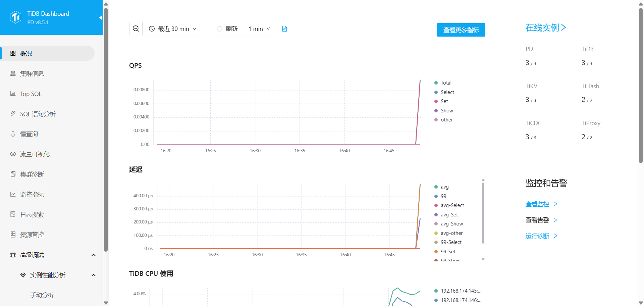
Task: Click the 日志搜索 file search icon
Action: (x=13, y=214)
